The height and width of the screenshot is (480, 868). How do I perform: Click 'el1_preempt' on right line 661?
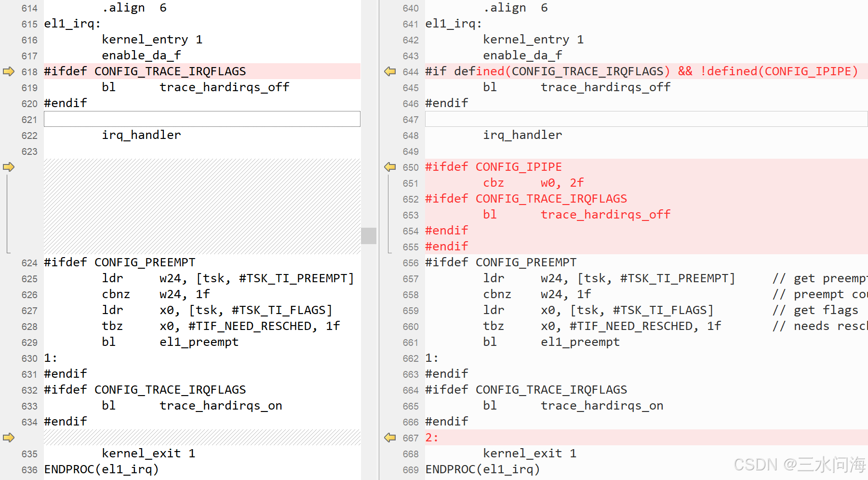pos(580,342)
